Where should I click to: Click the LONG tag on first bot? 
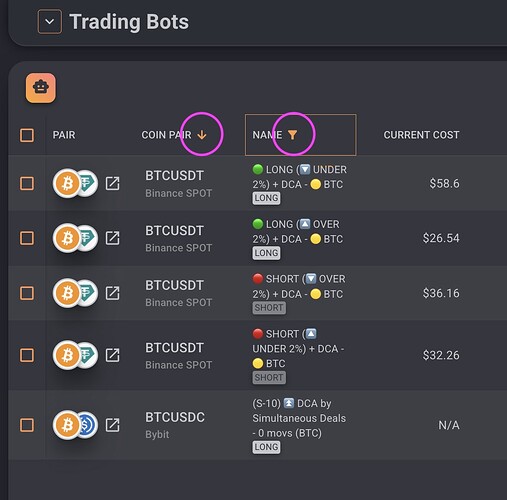(x=266, y=198)
